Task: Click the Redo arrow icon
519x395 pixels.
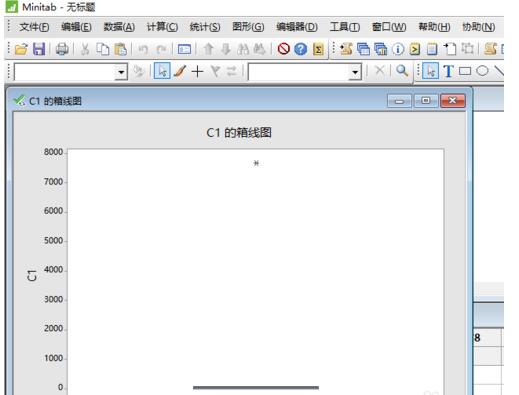Action: pos(162,49)
